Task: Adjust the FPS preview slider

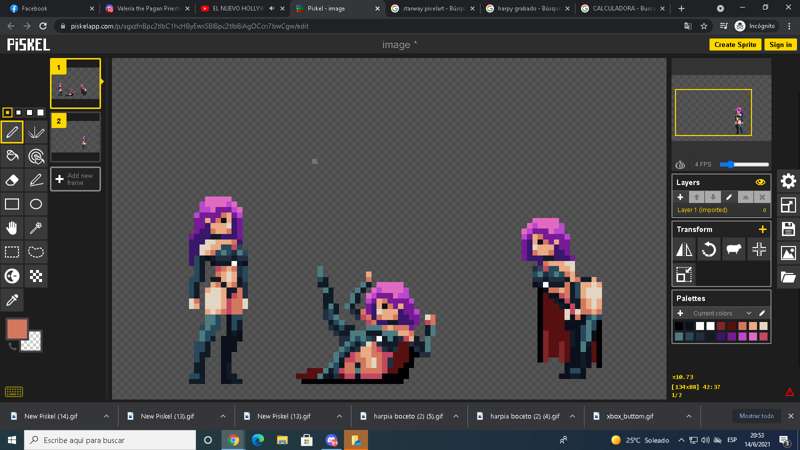Action: pyautogui.click(x=744, y=164)
